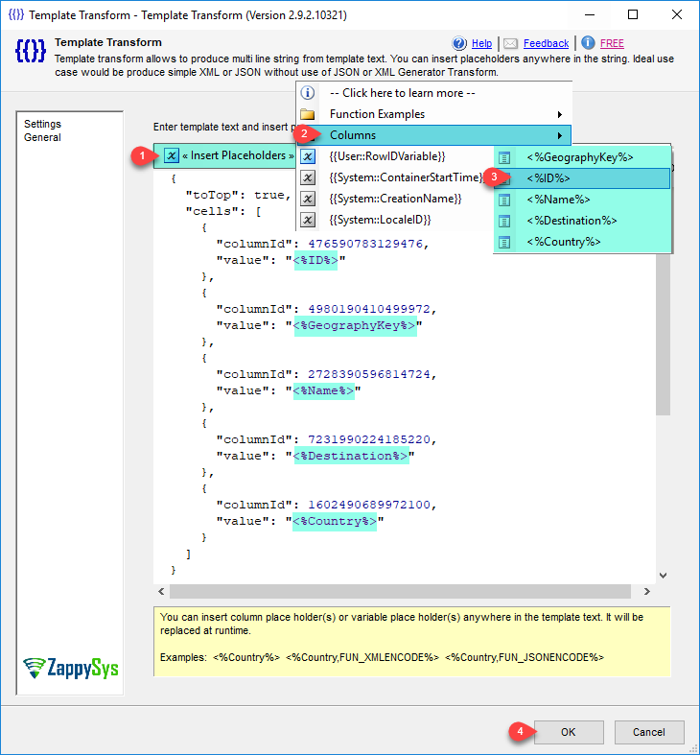The width and height of the screenshot is (700, 755).
Task: Select General in the left panel
Action: pyautogui.click(x=42, y=137)
